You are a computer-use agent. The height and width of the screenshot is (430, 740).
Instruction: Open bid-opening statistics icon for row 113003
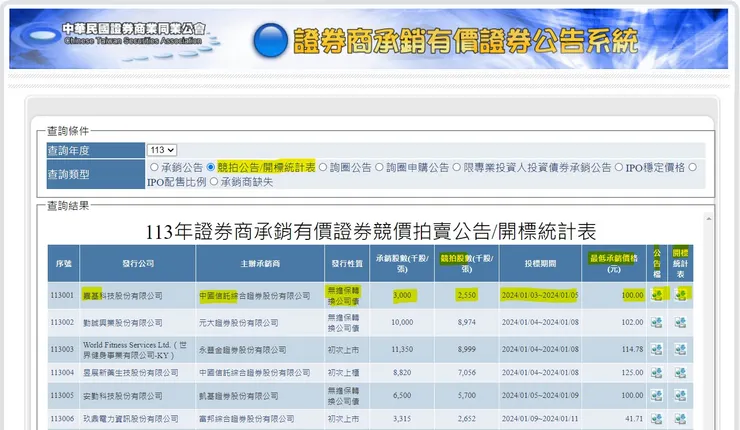coord(680,349)
